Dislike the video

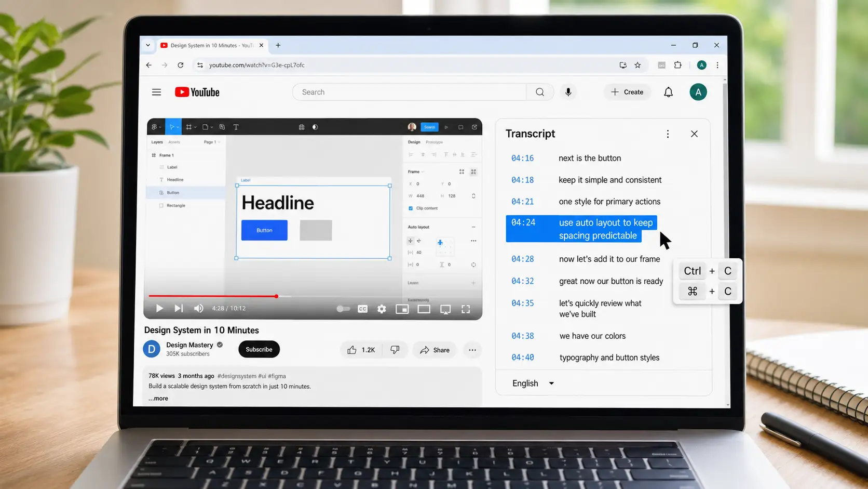click(395, 350)
